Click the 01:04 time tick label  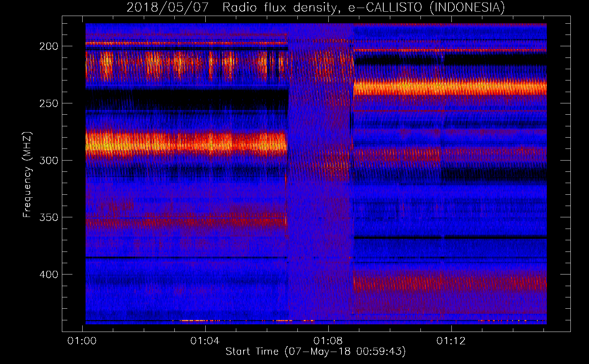(205, 341)
